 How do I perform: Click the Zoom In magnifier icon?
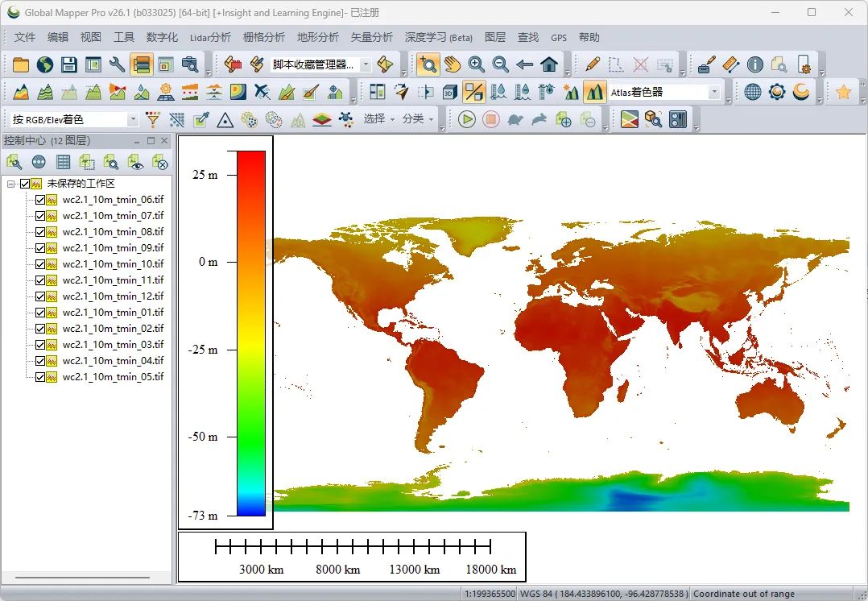(x=476, y=64)
